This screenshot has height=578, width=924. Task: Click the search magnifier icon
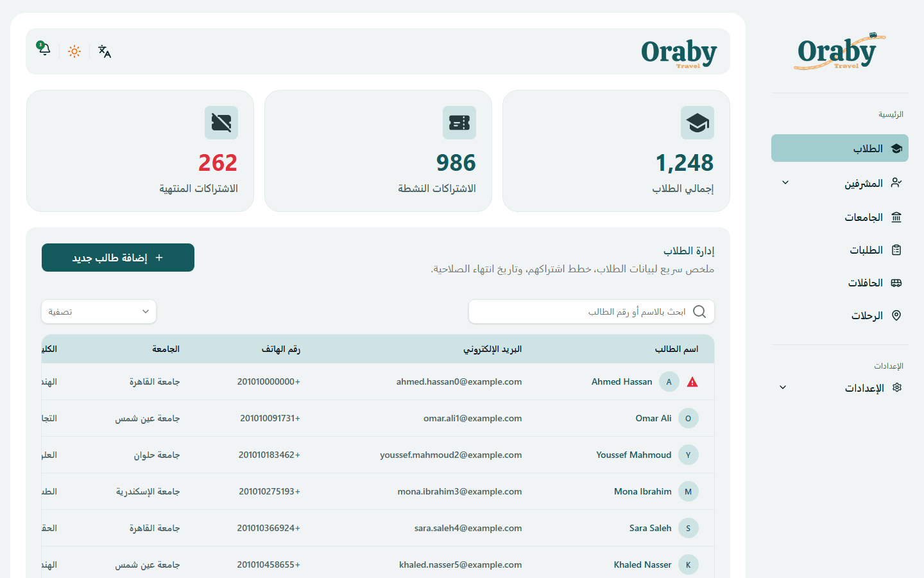coord(699,311)
